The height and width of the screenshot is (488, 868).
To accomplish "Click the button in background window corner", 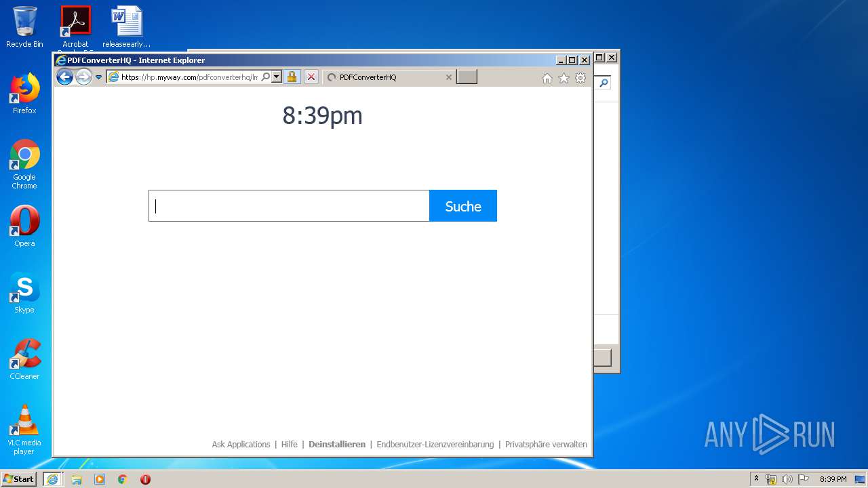I will pyautogui.click(x=602, y=357).
